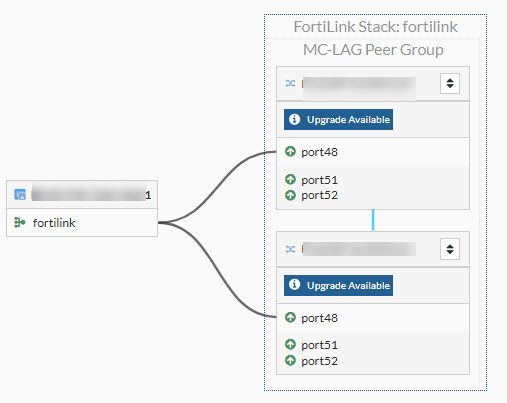
Task: Click the bottom switch's port51 status icon
Action: (x=290, y=345)
